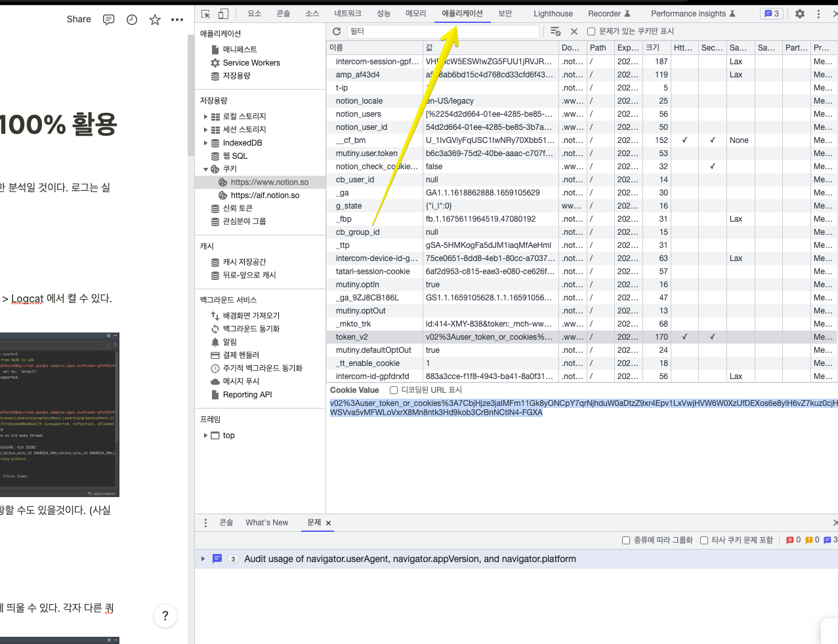Sort cookies by Path column header

click(x=600, y=48)
